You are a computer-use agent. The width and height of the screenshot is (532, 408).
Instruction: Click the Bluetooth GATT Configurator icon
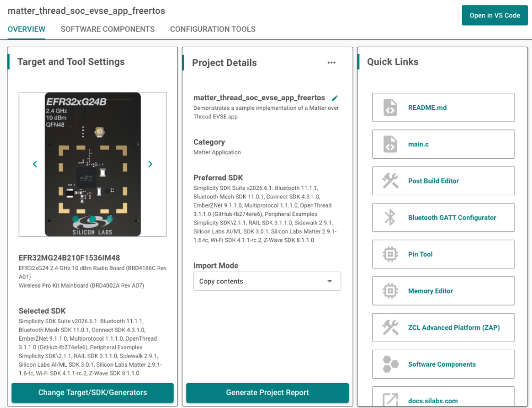pos(390,218)
